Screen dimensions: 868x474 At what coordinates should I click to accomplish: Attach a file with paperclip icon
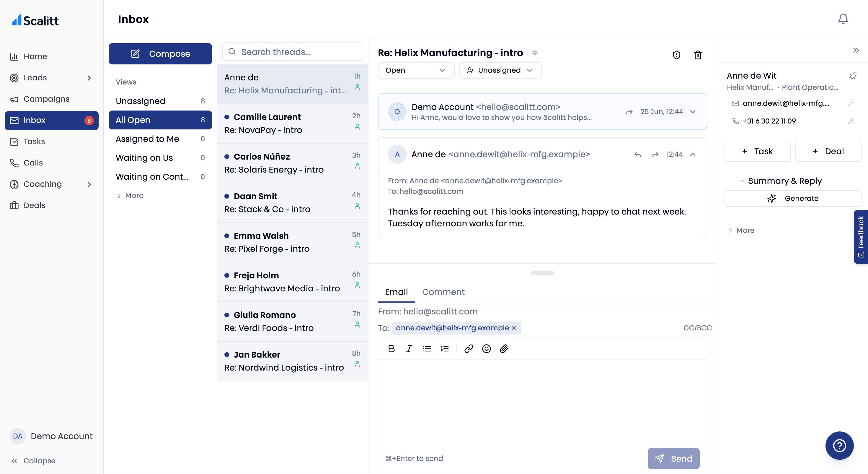pyautogui.click(x=504, y=348)
